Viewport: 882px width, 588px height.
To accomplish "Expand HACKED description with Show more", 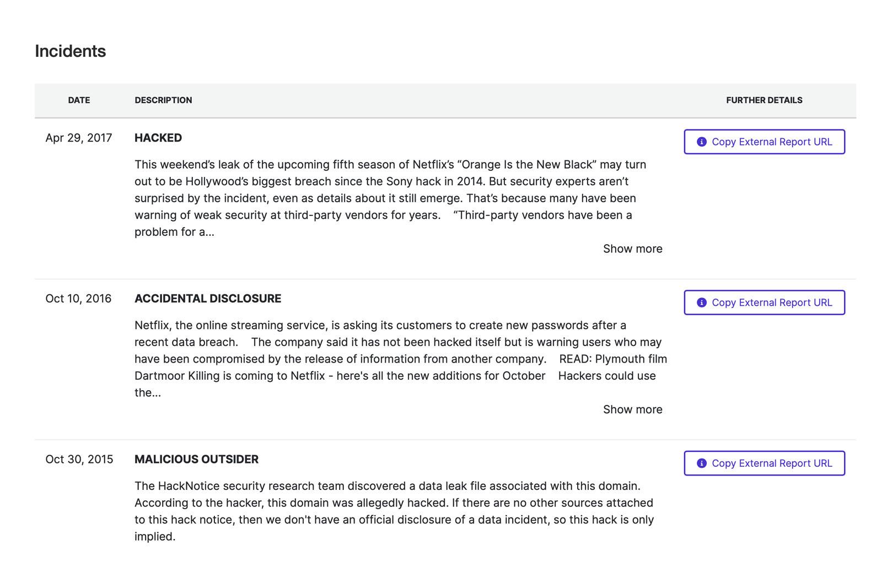I will coord(632,249).
